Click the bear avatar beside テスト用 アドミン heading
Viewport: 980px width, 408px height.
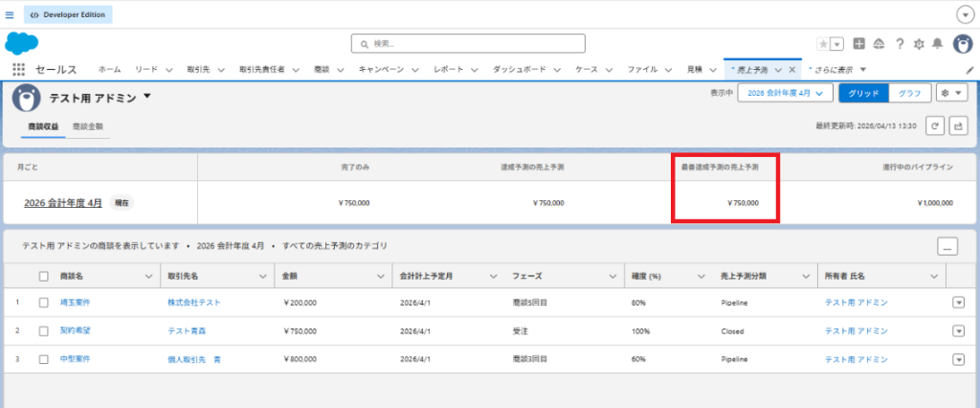pos(26,97)
